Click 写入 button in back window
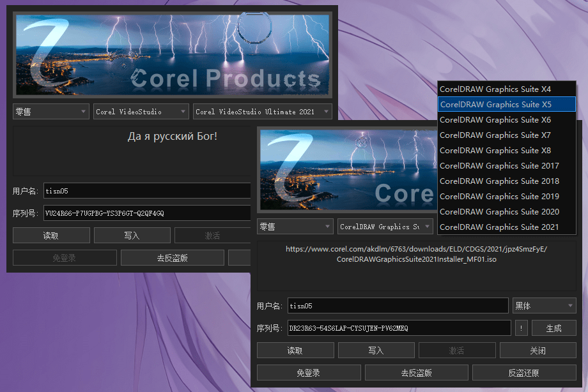Screen dimensions: 588x392 [x=132, y=236]
